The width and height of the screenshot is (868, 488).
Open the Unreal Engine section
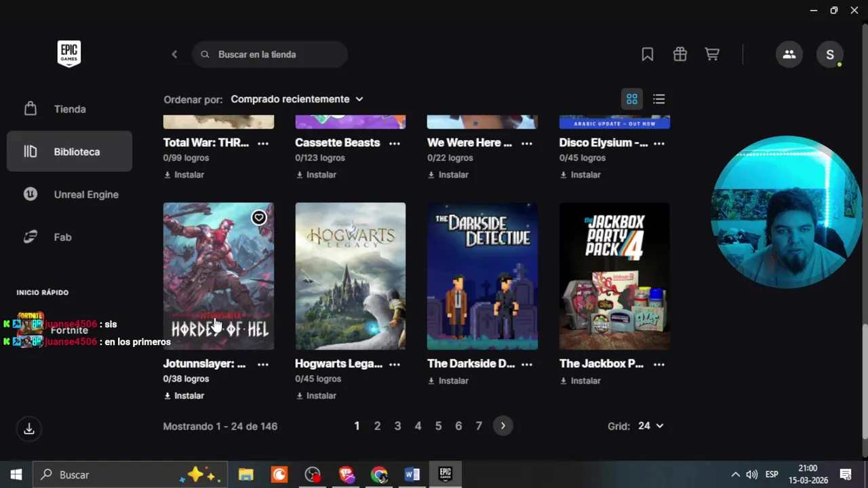click(69, 195)
